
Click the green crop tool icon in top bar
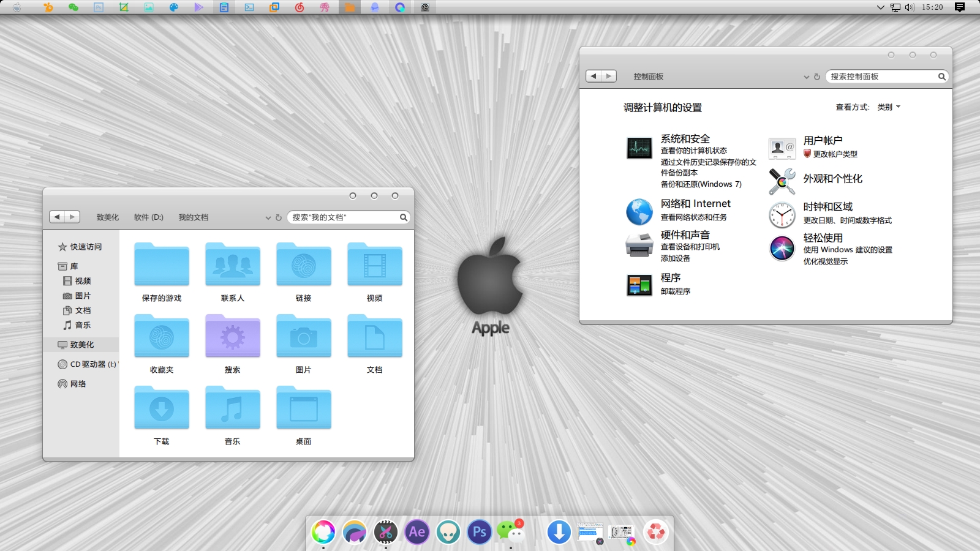(x=124, y=7)
